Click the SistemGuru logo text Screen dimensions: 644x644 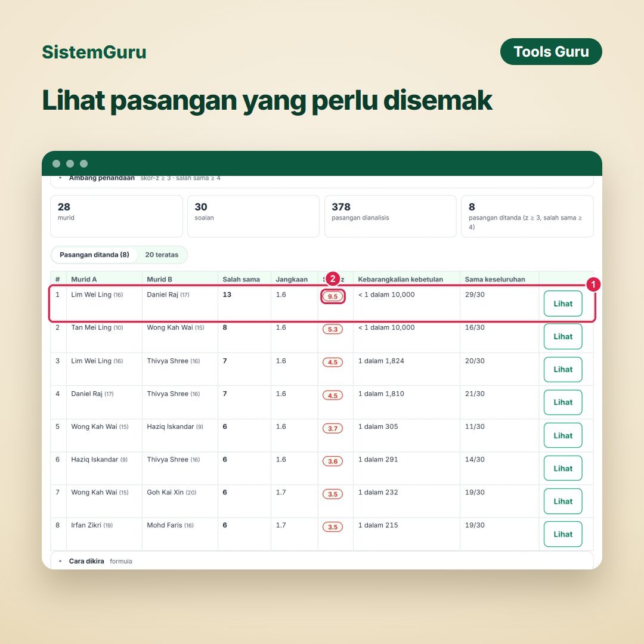point(94,52)
